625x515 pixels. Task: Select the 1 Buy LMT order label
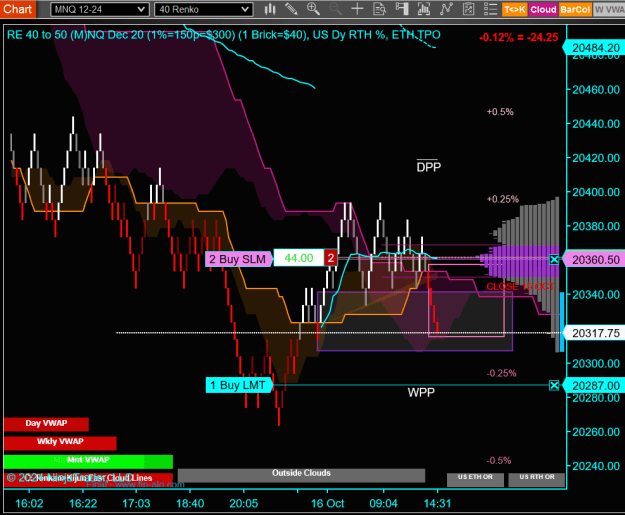(x=239, y=385)
